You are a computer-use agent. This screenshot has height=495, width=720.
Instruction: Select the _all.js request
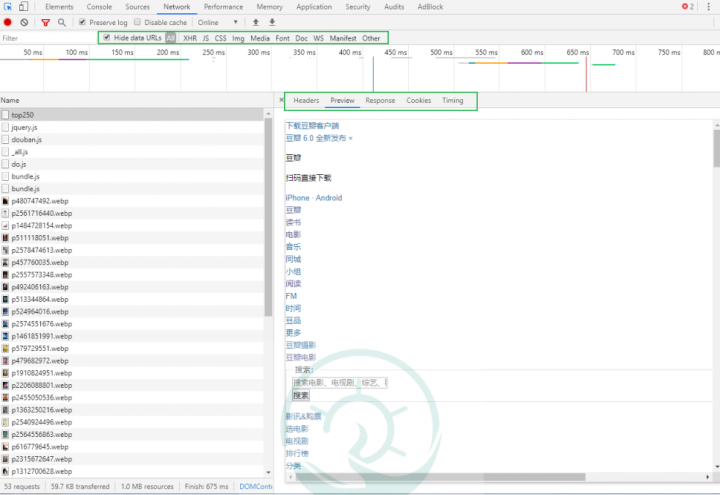[x=132, y=152]
